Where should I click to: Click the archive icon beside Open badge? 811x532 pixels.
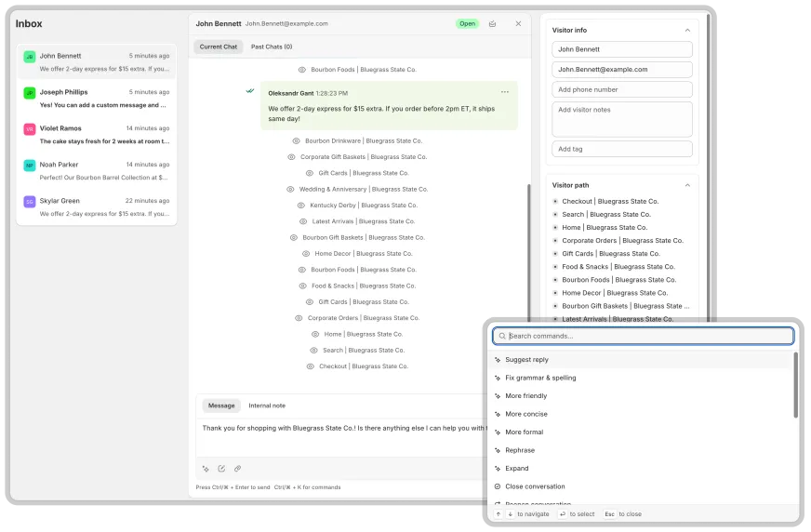click(x=492, y=24)
